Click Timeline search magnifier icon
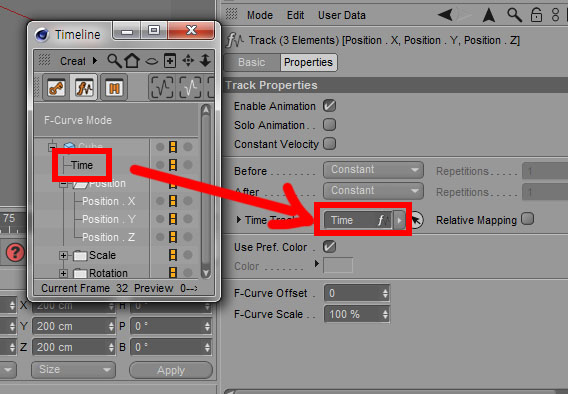This screenshot has height=394, width=568. [114, 61]
